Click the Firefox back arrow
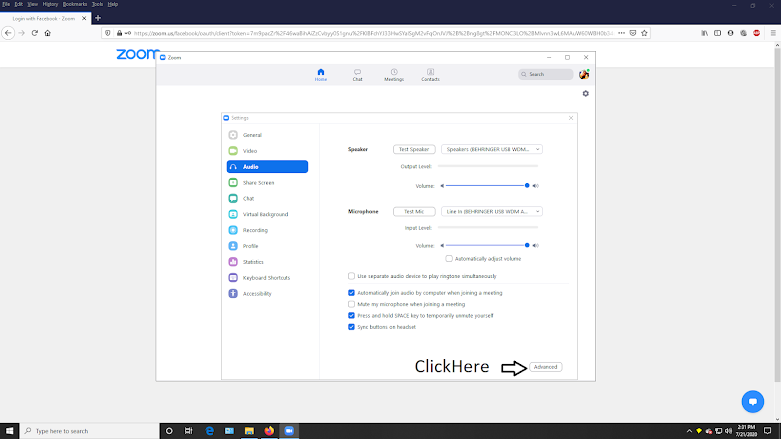 [8, 33]
